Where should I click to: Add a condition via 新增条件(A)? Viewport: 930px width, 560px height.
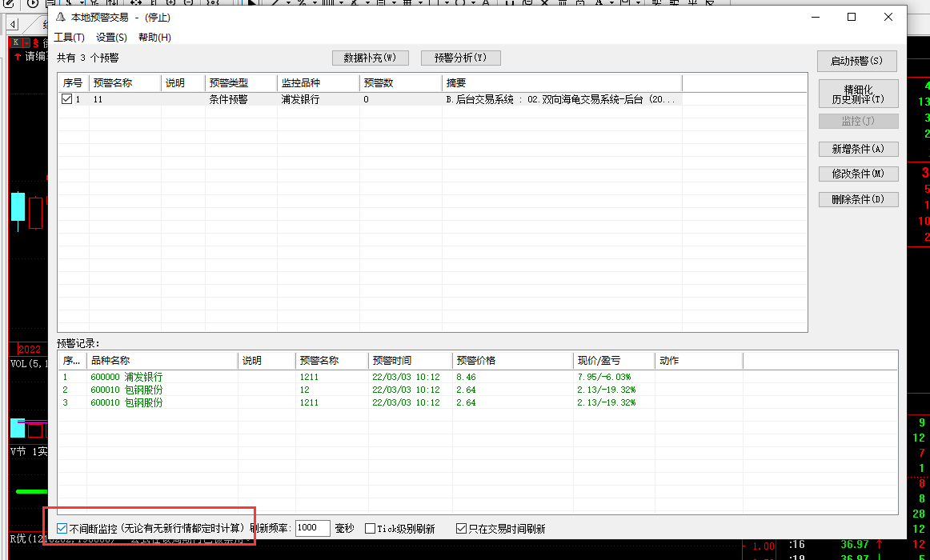[858, 149]
